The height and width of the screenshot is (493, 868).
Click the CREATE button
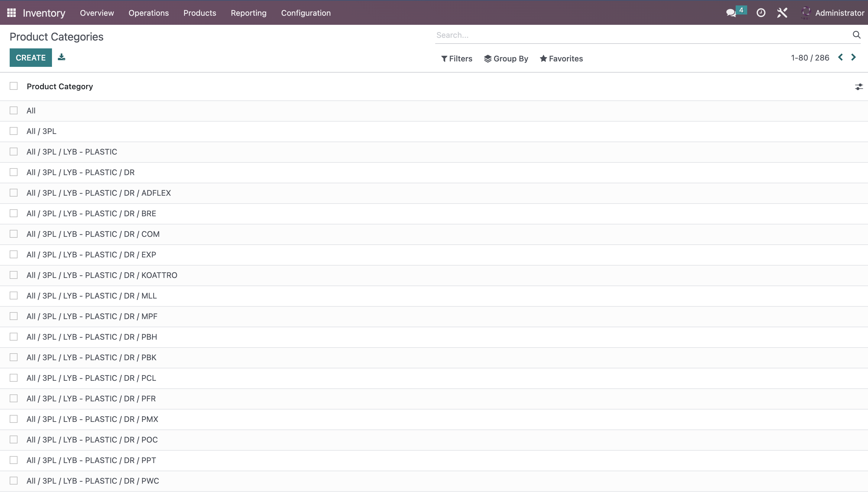31,57
